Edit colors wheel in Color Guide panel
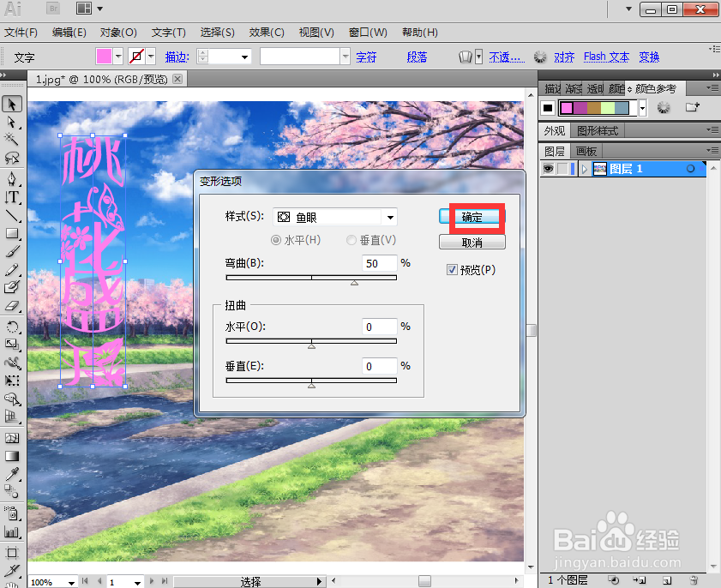The width and height of the screenshot is (721, 588). pos(663,108)
